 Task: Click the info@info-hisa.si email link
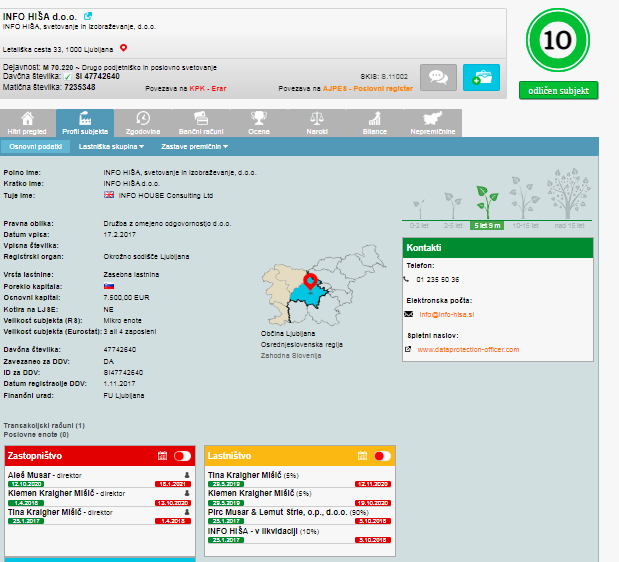pyautogui.click(x=446, y=314)
